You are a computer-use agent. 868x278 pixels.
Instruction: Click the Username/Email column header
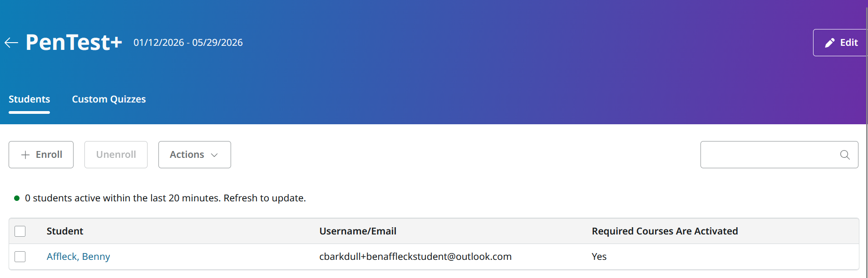coord(358,231)
